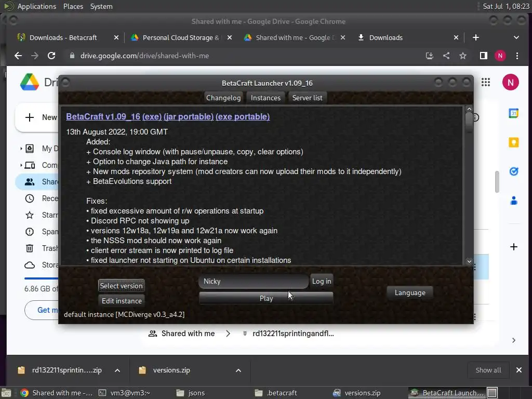Click the Log in button

pos(321,281)
